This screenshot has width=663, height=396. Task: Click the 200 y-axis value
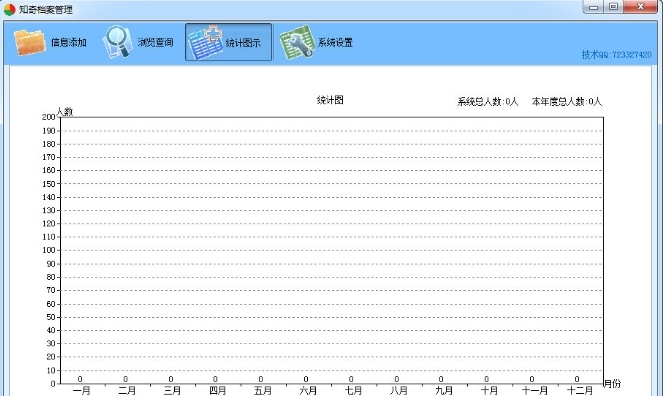(x=49, y=117)
